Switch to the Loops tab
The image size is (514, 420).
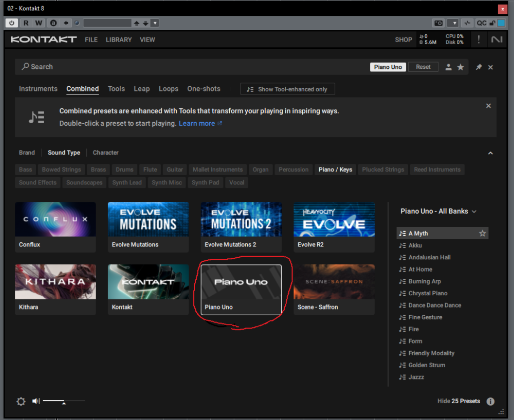169,89
